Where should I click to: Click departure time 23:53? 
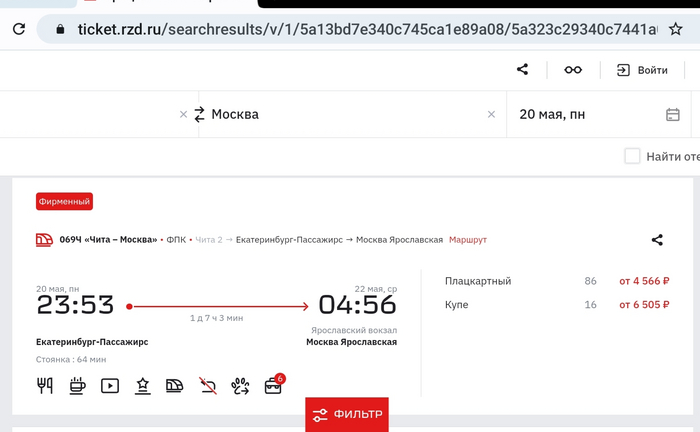[x=75, y=305]
